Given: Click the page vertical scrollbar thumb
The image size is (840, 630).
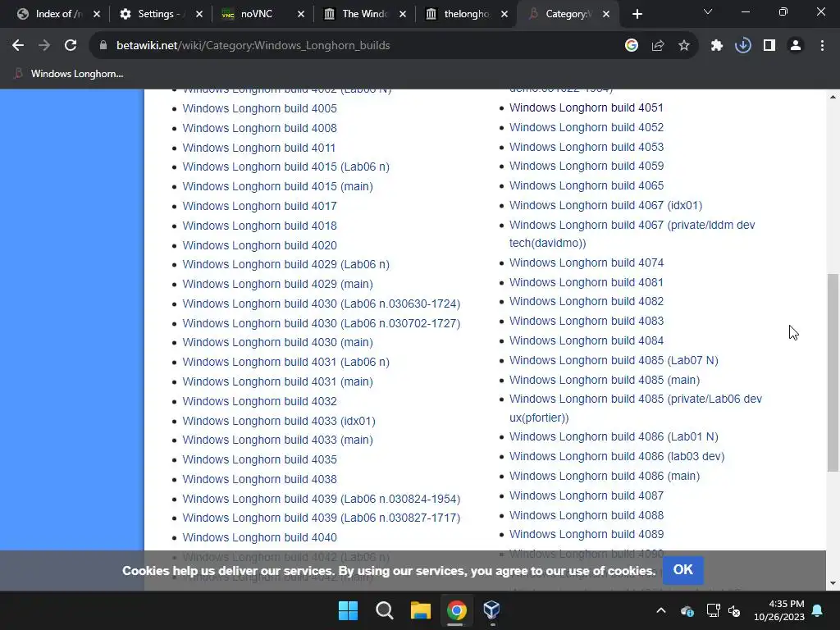Looking at the screenshot, I should click(x=833, y=372).
